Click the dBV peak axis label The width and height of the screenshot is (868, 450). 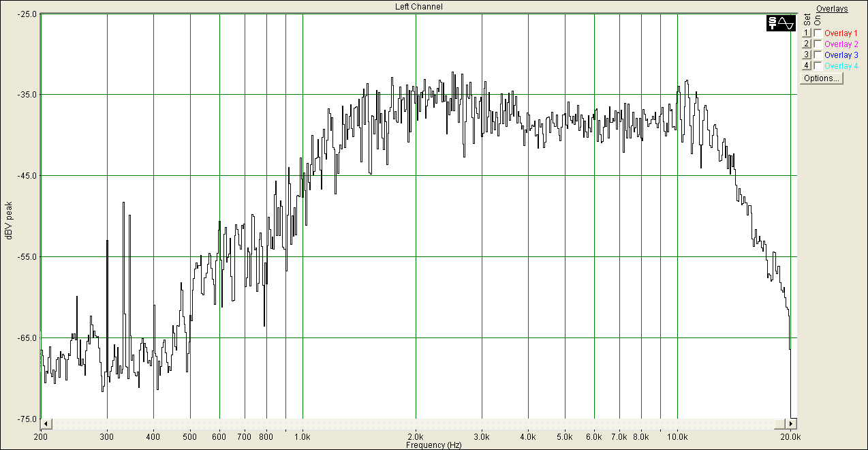pos(9,220)
